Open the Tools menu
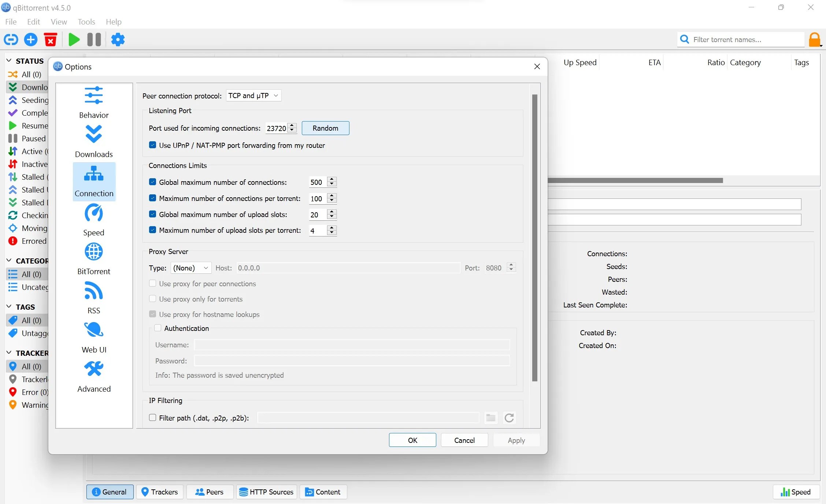 (x=86, y=22)
